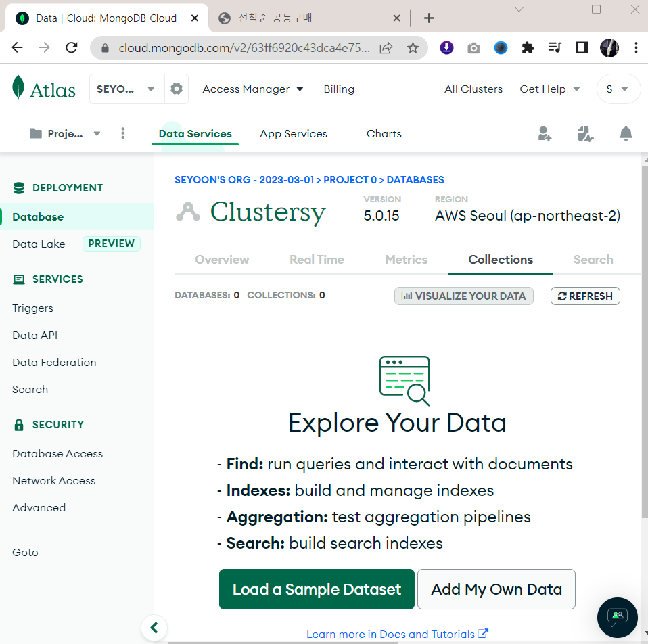
Task: Switch to the Data Services tab
Action: click(195, 133)
